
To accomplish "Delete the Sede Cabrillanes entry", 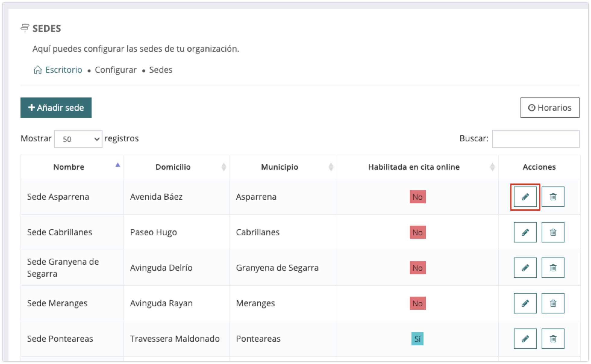I will click(553, 232).
